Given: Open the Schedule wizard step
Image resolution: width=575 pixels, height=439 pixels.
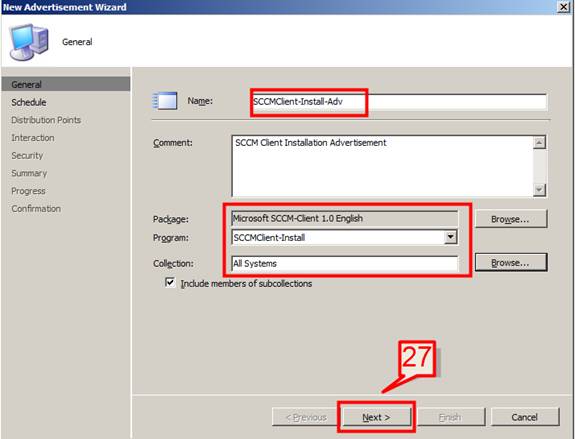Looking at the screenshot, I should [29, 102].
